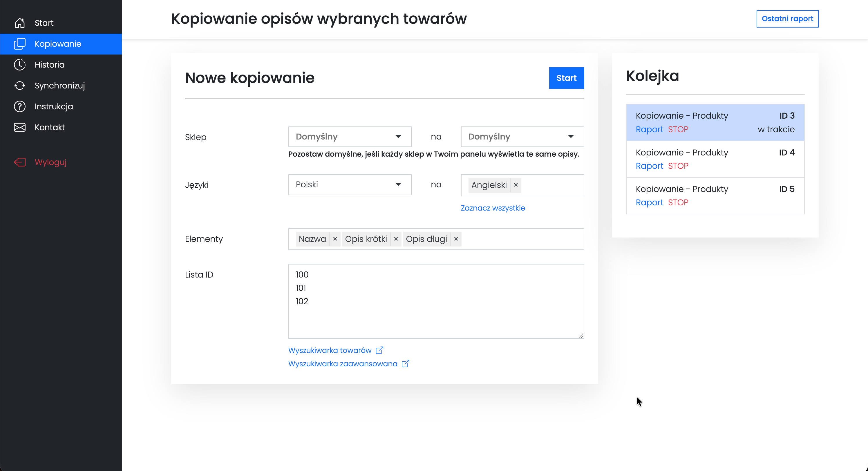The height and width of the screenshot is (471, 868).
Task: Click the Synchronizuj sync arrows icon
Action: 19,86
